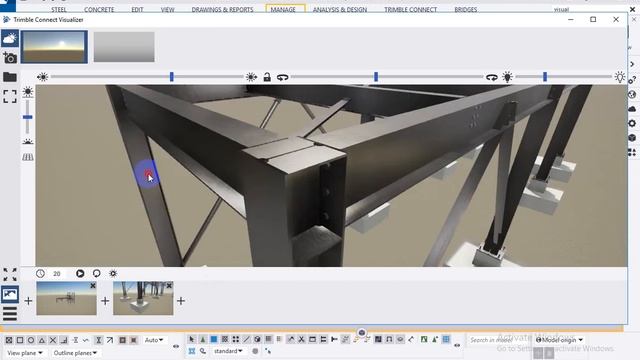This screenshot has width=640, height=360.
Task: Toggle the loop playback icon
Action: (96, 273)
